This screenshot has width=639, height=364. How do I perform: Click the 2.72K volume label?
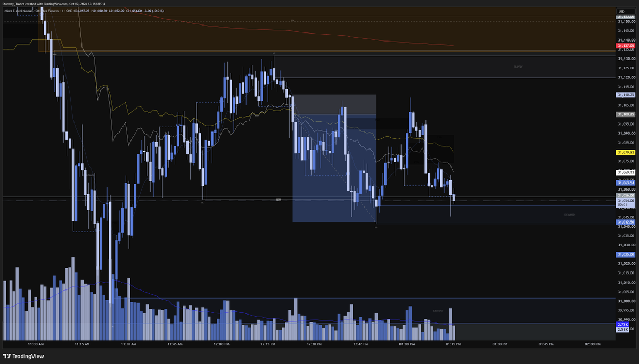[x=622, y=324]
